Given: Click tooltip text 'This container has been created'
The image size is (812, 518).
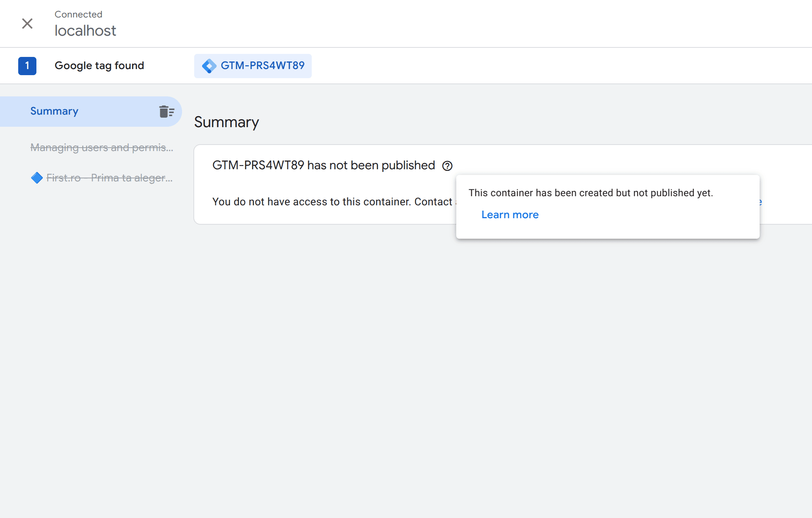Looking at the screenshot, I should (x=591, y=193).
